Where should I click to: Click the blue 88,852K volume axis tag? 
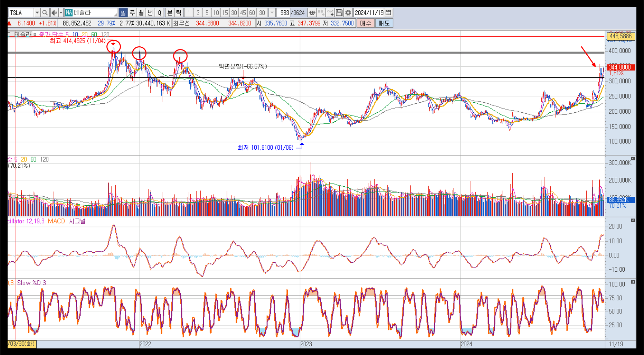click(620, 200)
